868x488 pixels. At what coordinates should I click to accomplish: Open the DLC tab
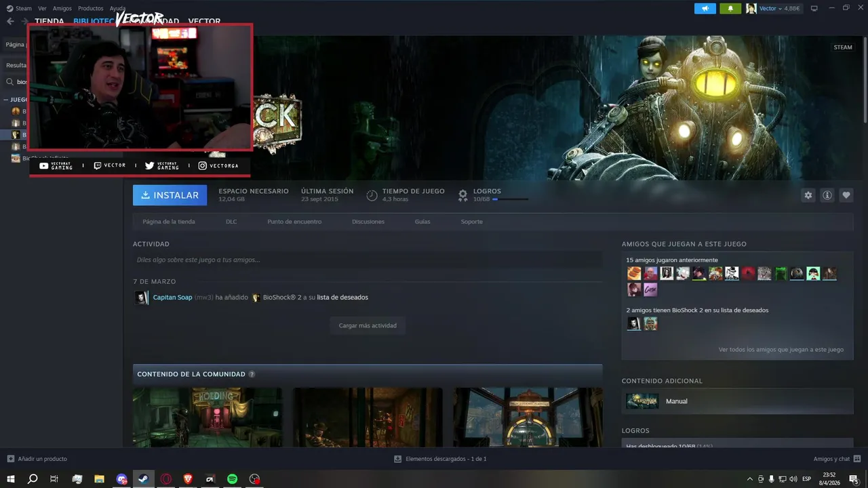(x=231, y=222)
